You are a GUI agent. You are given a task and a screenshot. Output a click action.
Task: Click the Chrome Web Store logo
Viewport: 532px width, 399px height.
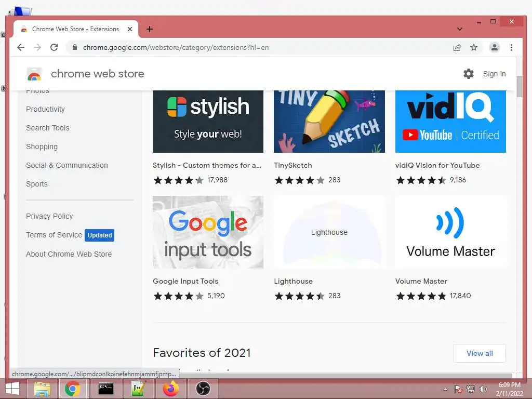pyautogui.click(x=34, y=74)
